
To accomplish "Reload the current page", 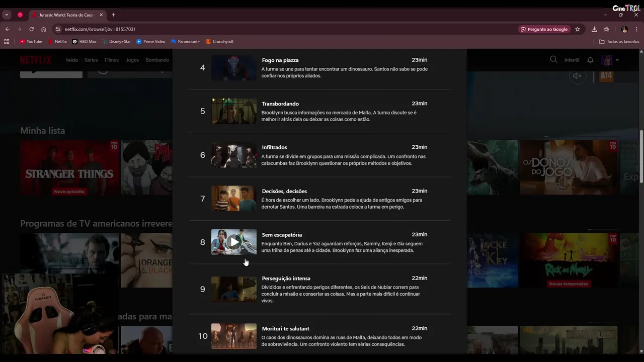I will (31, 29).
